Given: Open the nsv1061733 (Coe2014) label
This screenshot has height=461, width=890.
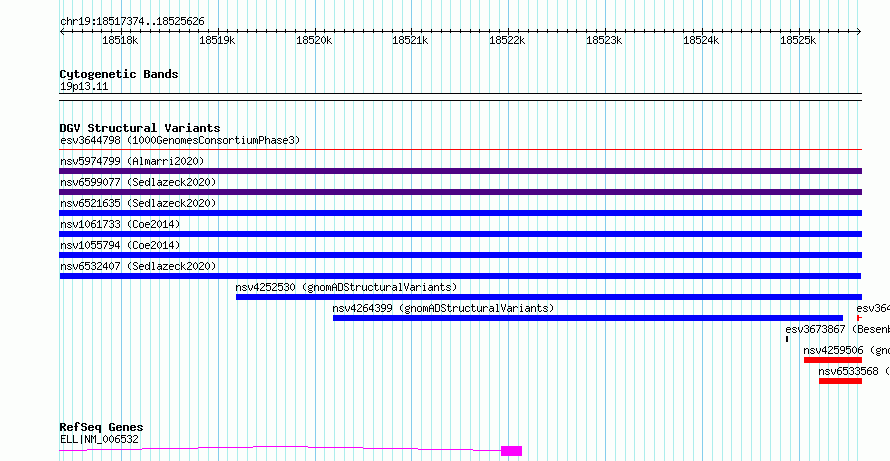Looking at the screenshot, I should [x=120, y=224].
